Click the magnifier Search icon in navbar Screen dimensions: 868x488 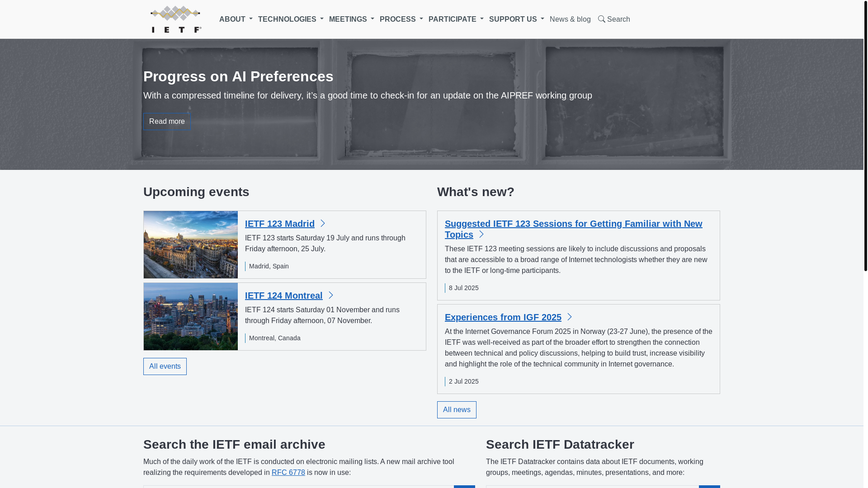pyautogui.click(x=601, y=19)
